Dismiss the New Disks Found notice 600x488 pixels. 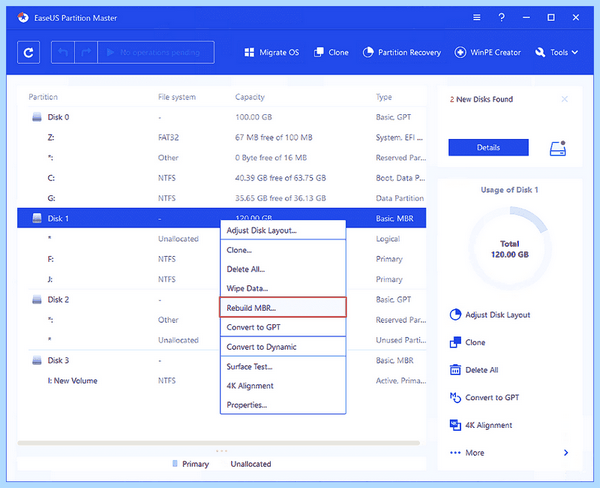[x=564, y=99]
